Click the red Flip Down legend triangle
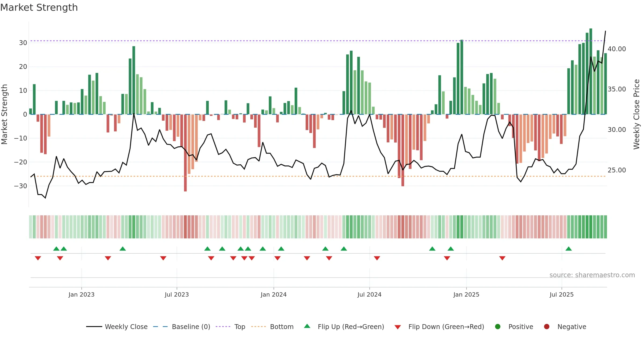Screen dimensions: 644x362 coord(398,327)
